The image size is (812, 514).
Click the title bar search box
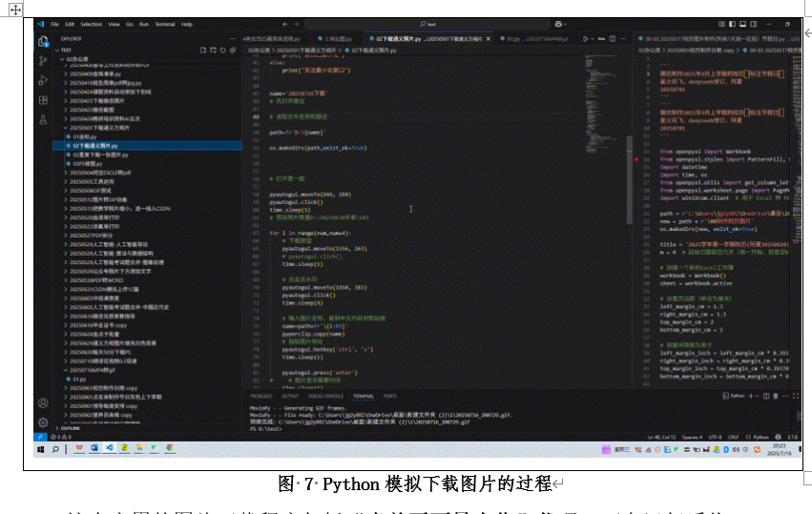(x=427, y=24)
